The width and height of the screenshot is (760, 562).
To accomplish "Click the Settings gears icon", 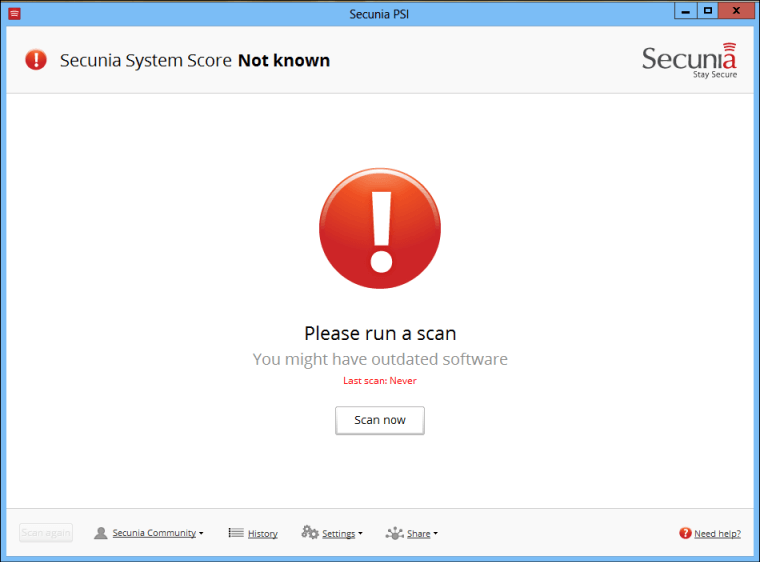I will coord(310,532).
